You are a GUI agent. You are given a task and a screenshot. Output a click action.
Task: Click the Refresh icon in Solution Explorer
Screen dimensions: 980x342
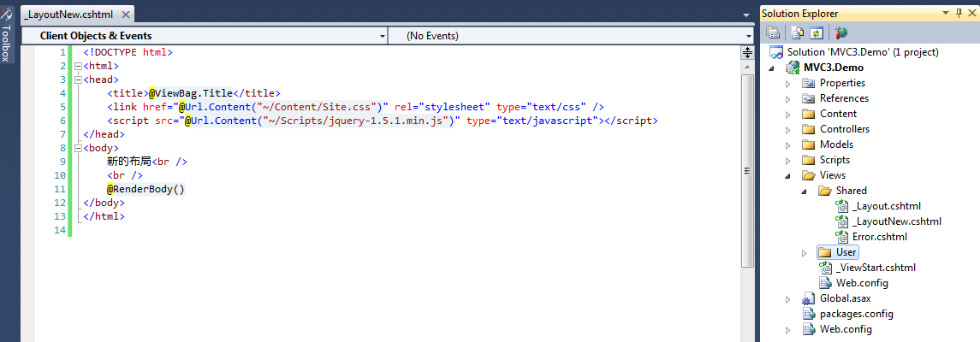coord(816,33)
